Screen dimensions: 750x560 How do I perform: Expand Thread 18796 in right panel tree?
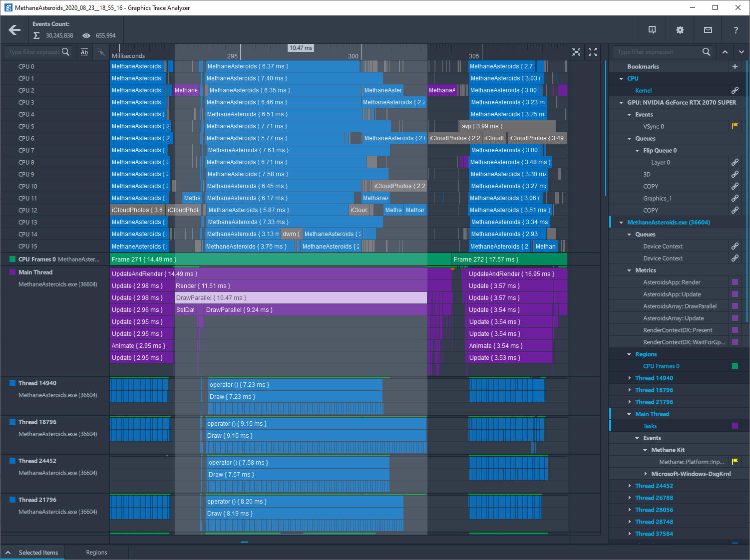click(629, 390)
